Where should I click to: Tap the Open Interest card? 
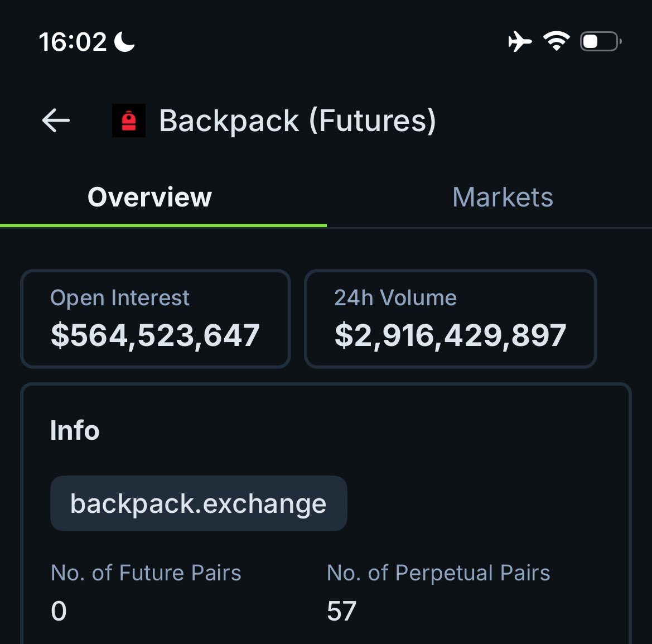click(x=155, y=319)
